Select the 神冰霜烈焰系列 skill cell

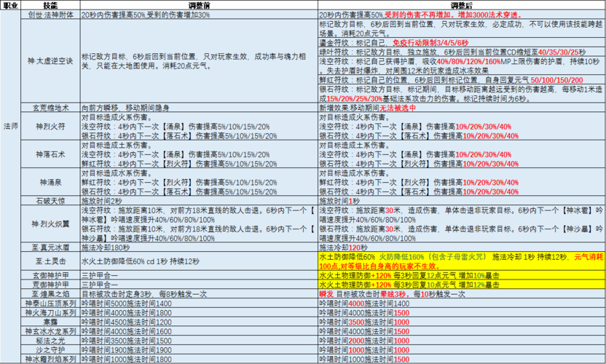click(x=51, y=359)
